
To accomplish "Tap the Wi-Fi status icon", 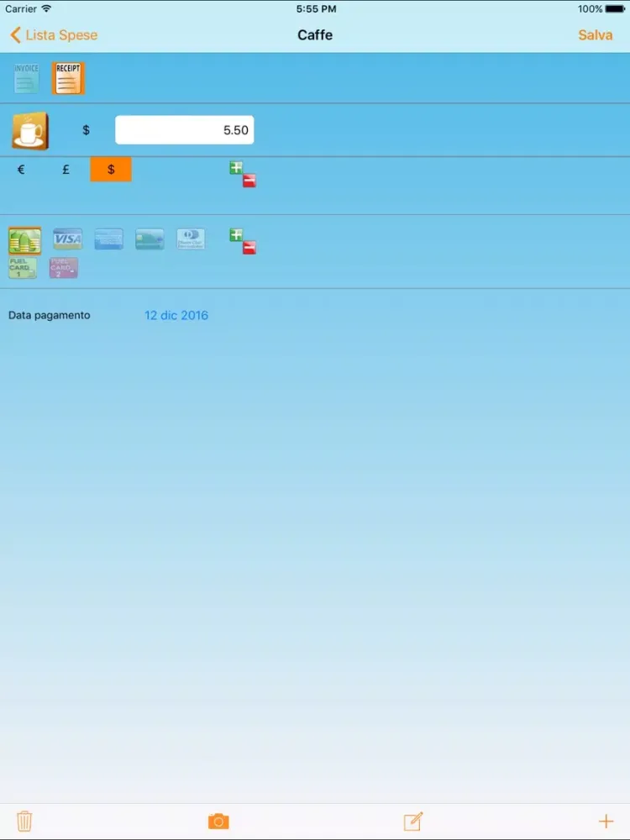I will (46, 8).
